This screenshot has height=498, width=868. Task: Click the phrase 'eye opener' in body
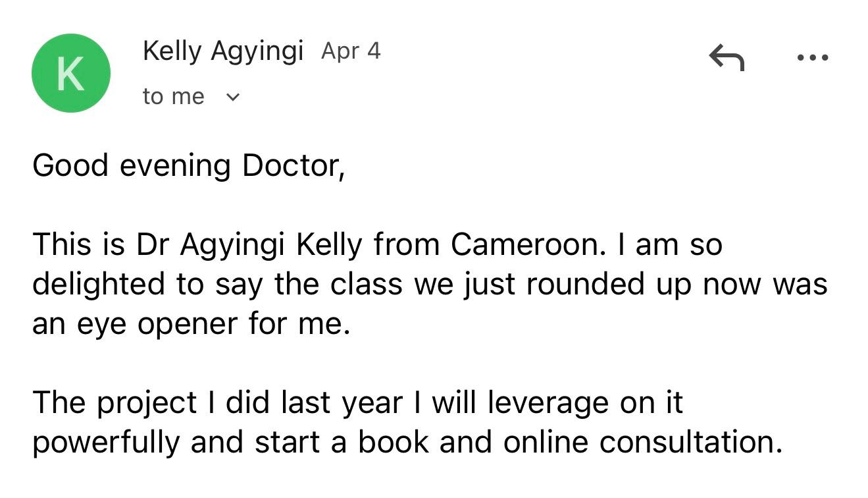[155, 324]
